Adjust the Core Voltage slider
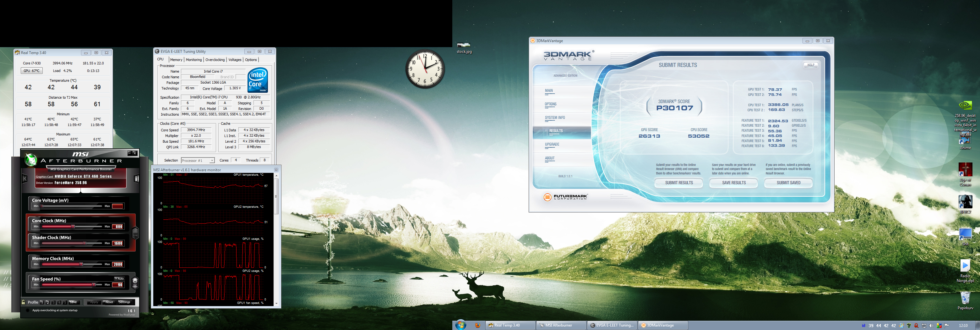This screenshot has height=330, width=980. [72, 206]
